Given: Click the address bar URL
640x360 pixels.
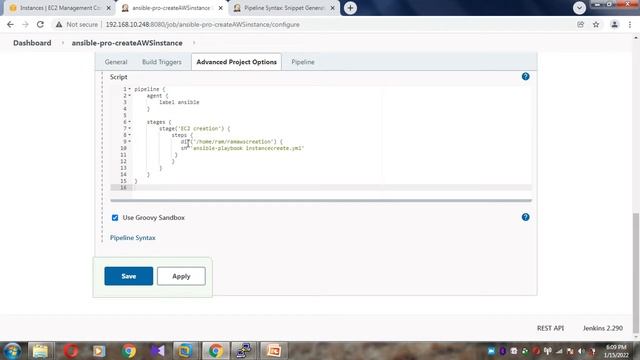Looking at the screenshot, I should click(202, 24).
